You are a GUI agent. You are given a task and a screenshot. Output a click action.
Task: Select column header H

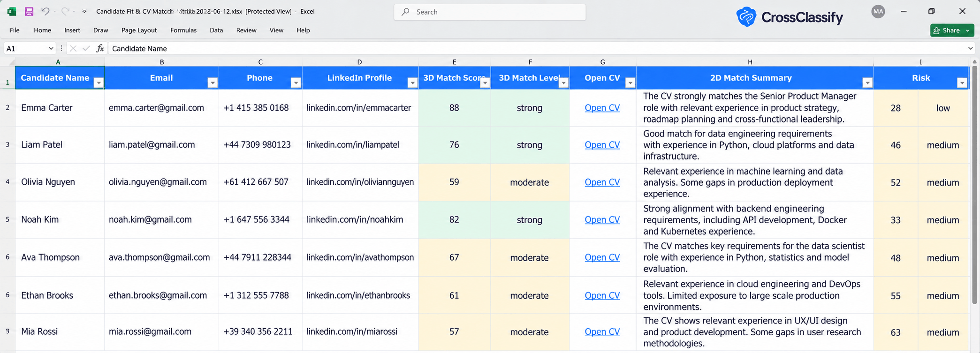click(x=754, y=62)
